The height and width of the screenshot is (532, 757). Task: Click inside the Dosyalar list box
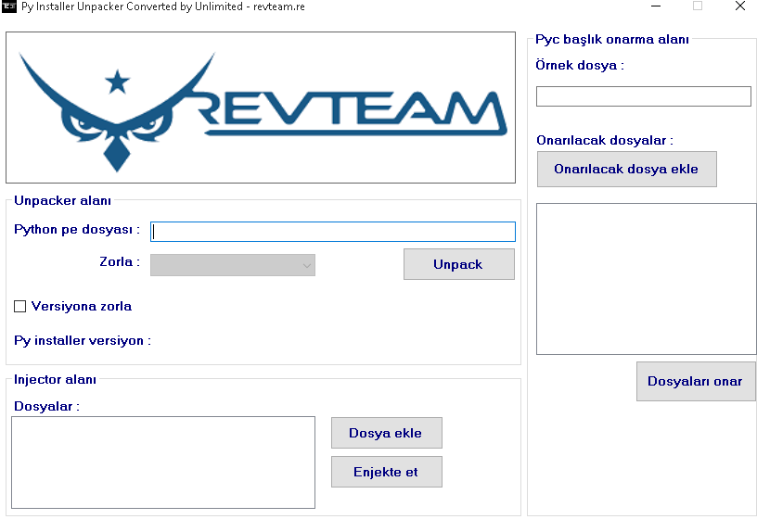[x=163, y=462]
